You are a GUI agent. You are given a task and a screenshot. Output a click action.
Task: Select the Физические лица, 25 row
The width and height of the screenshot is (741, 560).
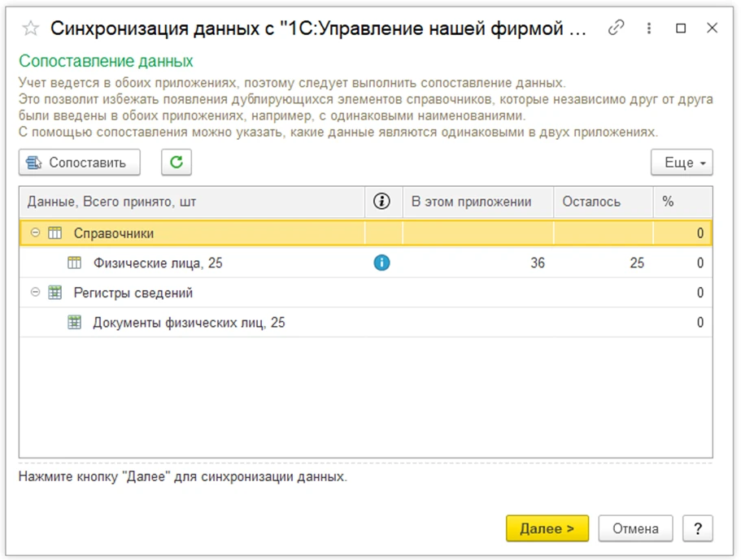[x=366, y=263]
